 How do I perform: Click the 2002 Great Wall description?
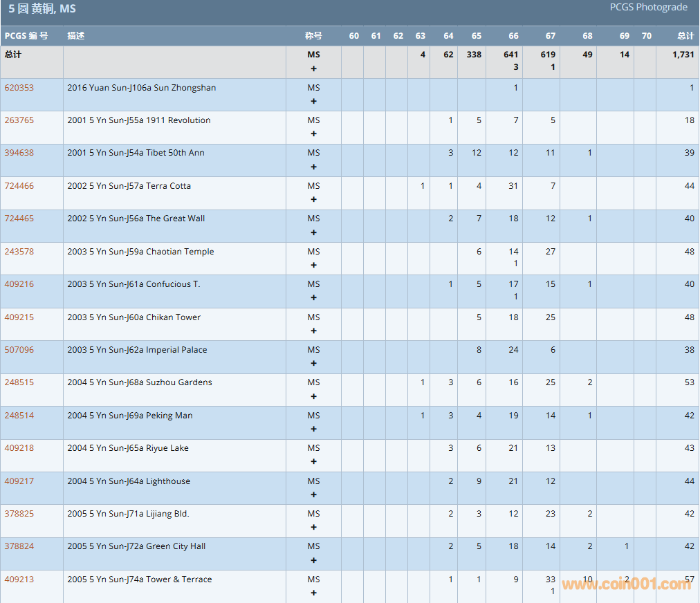click(x=136, y=219)
